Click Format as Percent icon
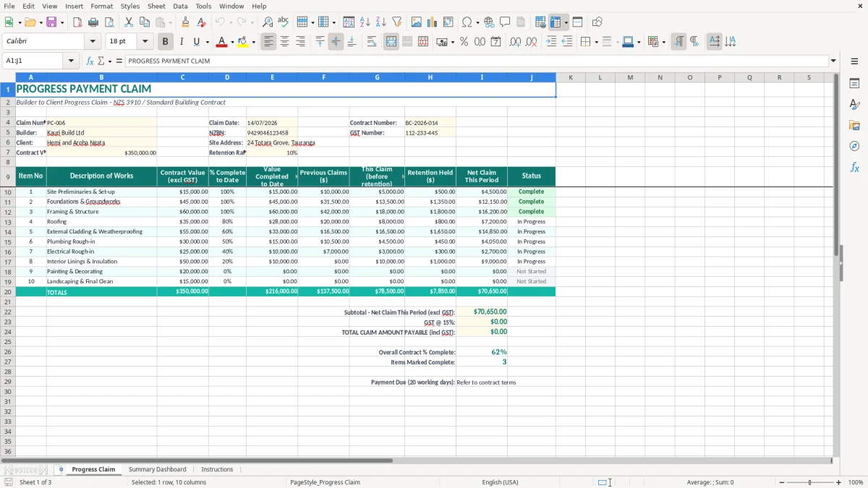Screen dimensions: 868x488 pos(464,42)
